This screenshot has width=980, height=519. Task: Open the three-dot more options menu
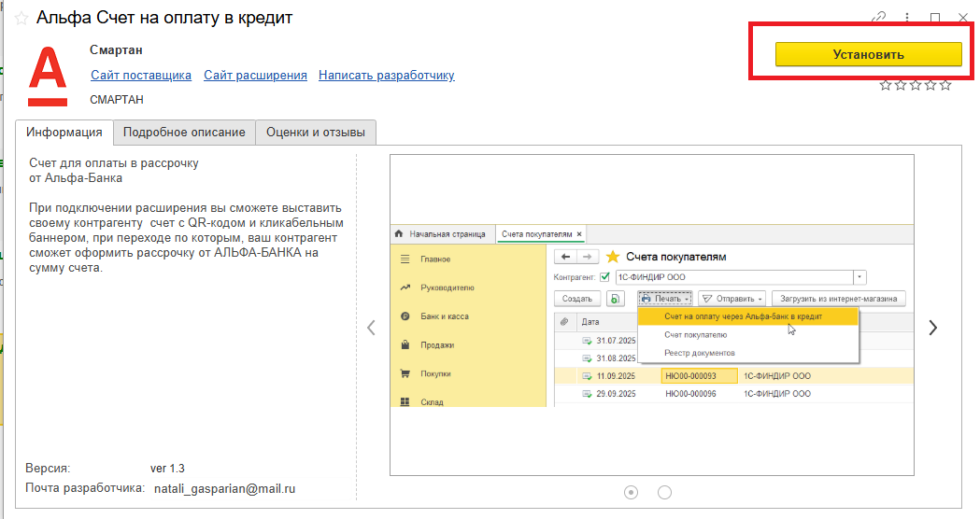[x=907, y=18]
